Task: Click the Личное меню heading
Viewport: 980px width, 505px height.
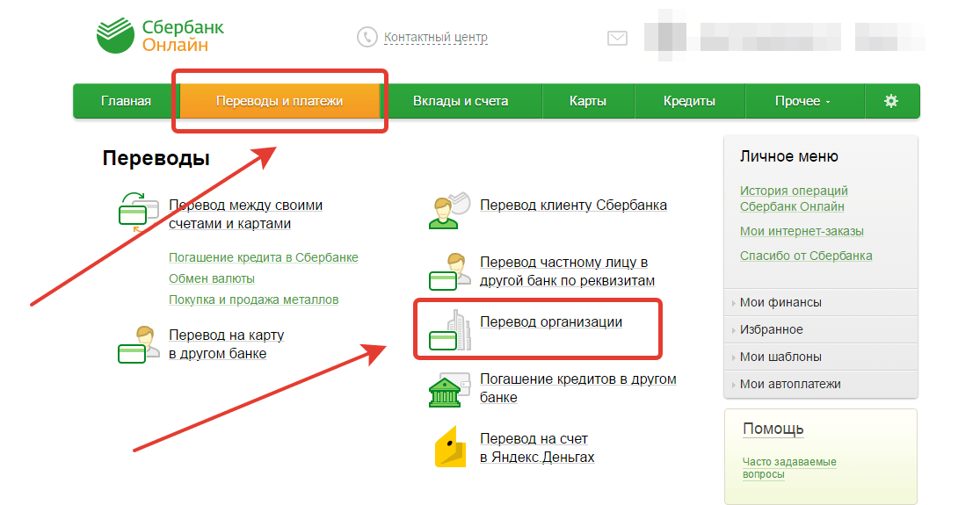Action: tap(788, 156)
